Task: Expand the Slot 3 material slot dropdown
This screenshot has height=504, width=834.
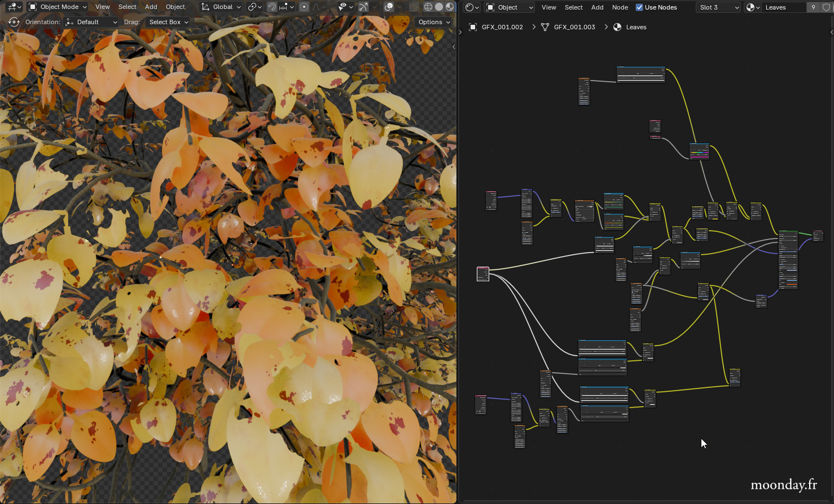Action: (718, 7)
